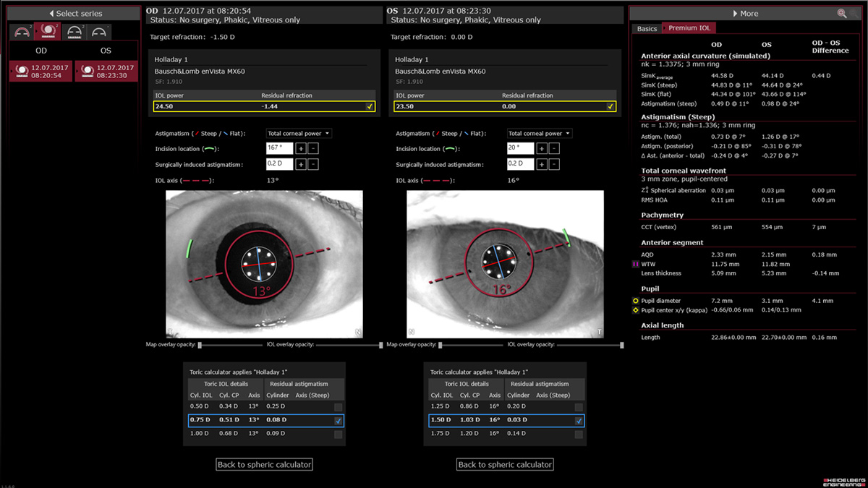Screen dimensions: 868x488
Task: Click OS surgically induced astigmatism field
Action: [x=520, y=164]
